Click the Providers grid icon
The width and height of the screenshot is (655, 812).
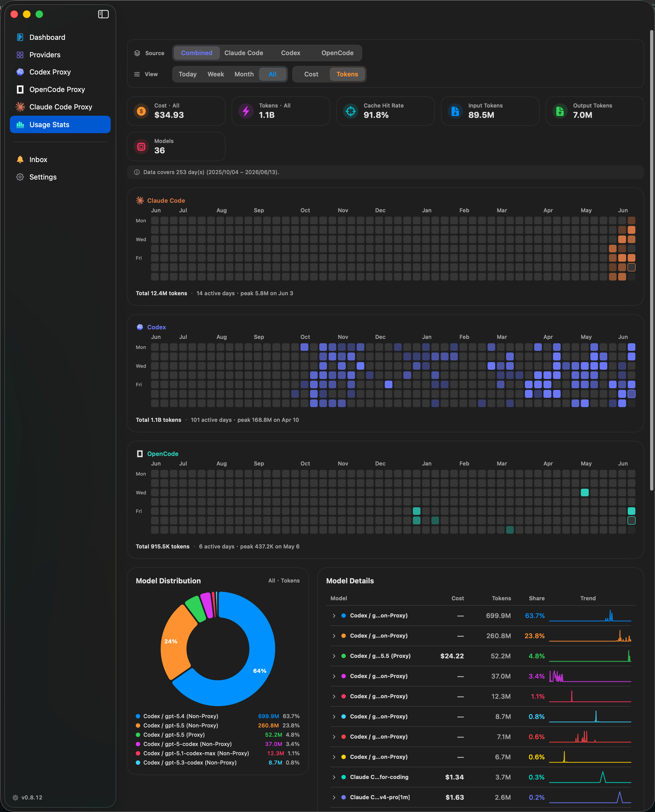coord(20,55)
